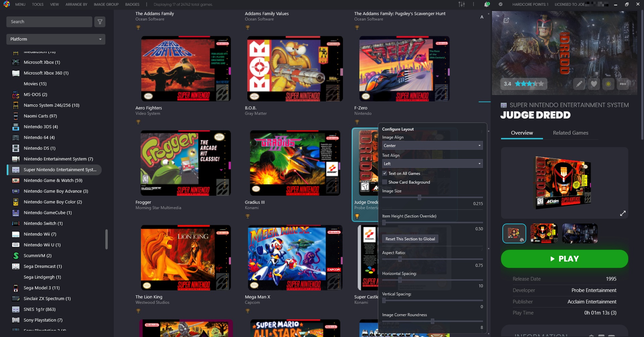Jump to letter A in index
Viewport: 644px width, 337px height.
tap(482, 17)
